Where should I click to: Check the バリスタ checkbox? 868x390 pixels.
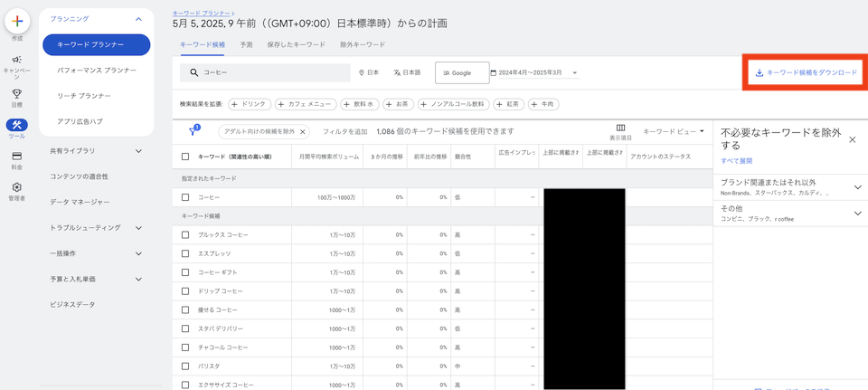click(x=185, y=366)
